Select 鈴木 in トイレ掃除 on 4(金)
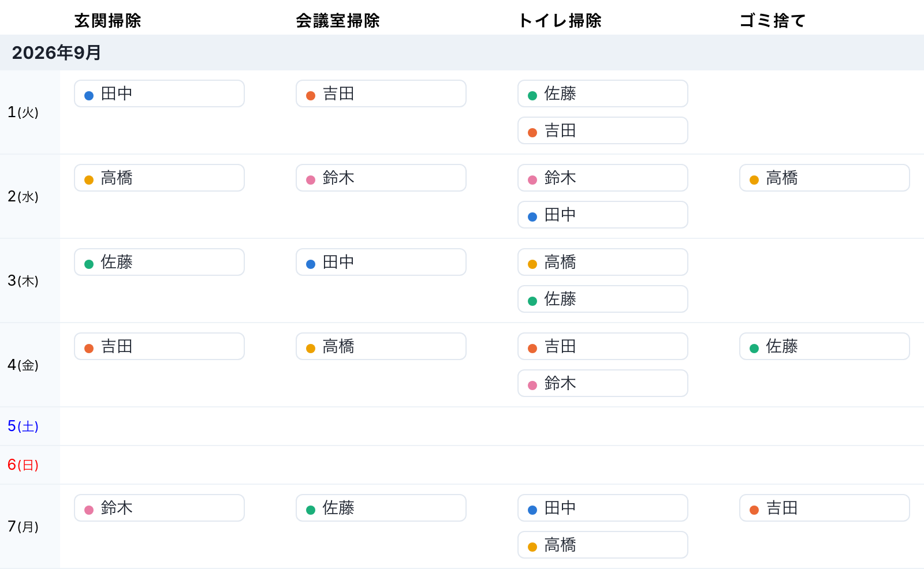Image resolution: width=924 pixels, height=569 pixels. (603, 383)
